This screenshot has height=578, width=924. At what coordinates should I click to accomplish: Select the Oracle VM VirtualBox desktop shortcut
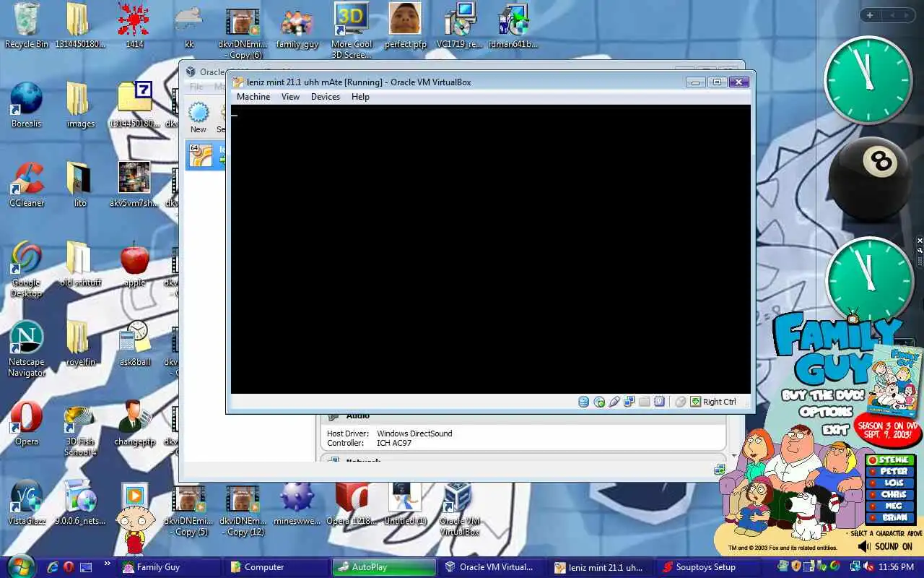coord(459,507)
